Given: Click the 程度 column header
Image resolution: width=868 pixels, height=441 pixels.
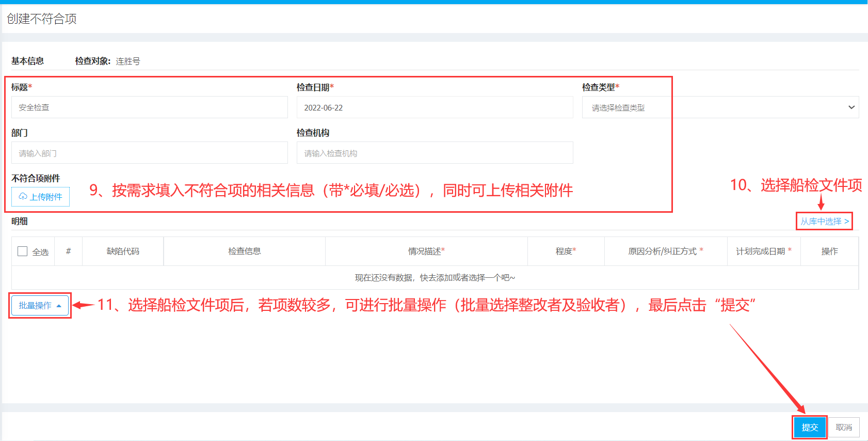Looking at the screenshot, I should coord(566,251).
